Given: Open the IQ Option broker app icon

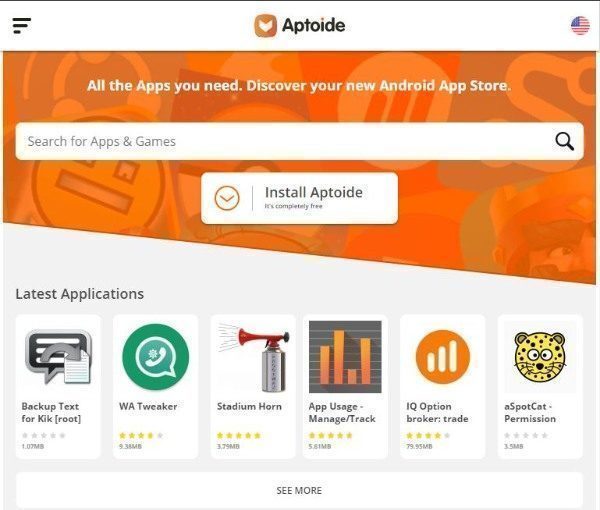Looking at the screenshot, I should [443, 357].
